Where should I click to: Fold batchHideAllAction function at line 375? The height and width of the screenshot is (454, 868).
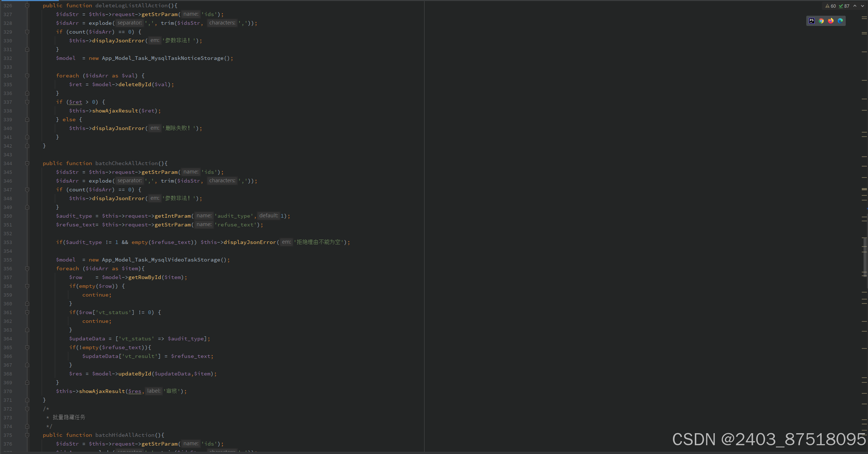pos(27,435)
